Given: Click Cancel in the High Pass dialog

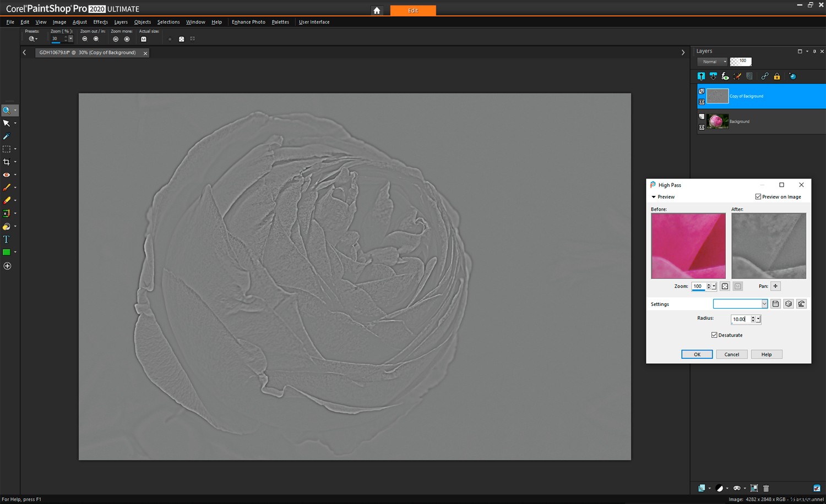Looking at the screenshot, I should click(732, 354).
